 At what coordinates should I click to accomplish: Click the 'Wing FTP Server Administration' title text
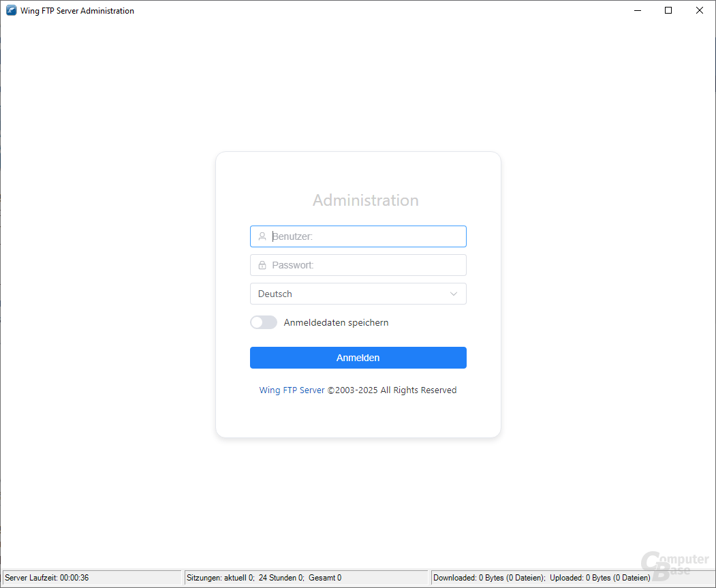[x=77, y=11]
